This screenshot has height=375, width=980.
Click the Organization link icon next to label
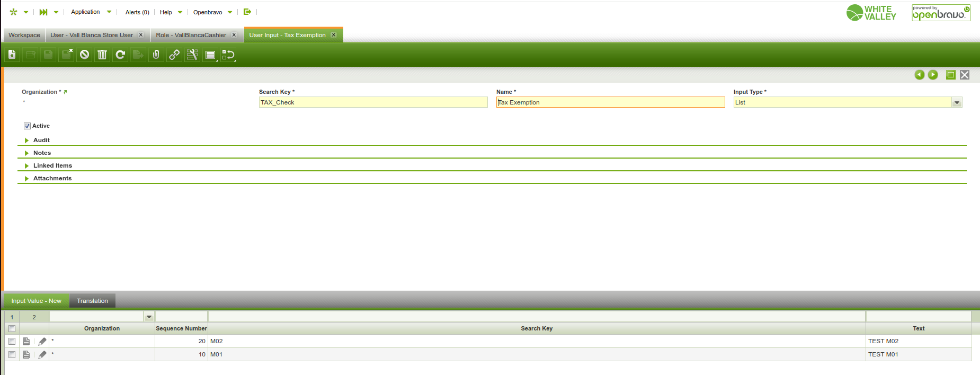[65, 92]
